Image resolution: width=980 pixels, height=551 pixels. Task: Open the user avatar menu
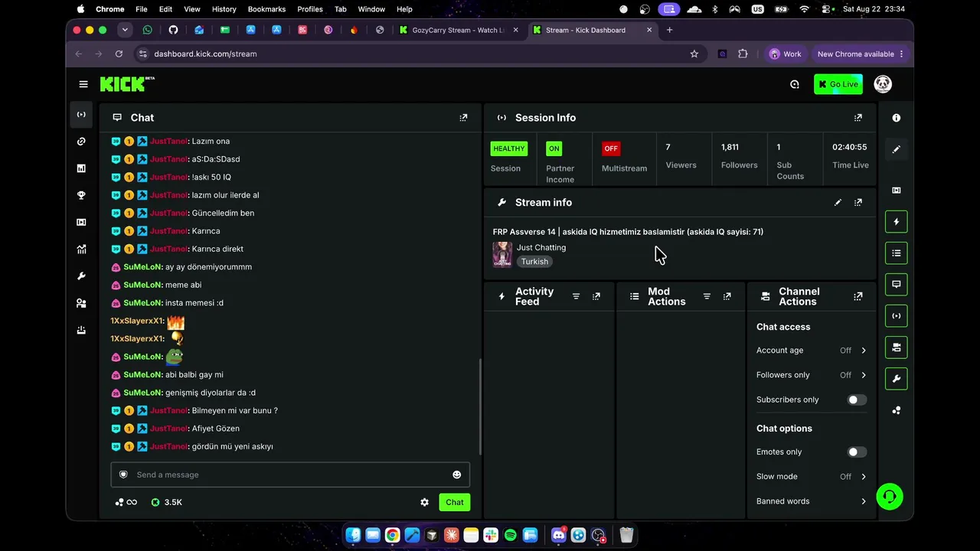[x=883, y=84]
